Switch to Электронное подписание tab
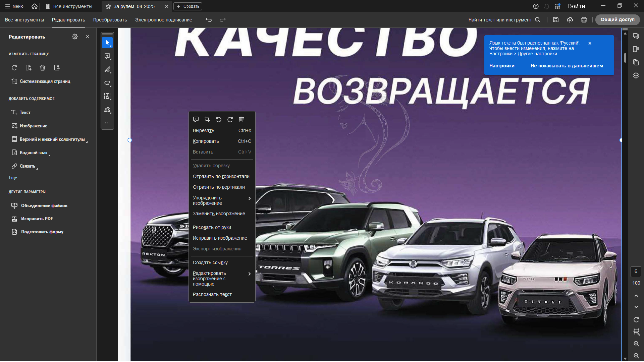 point(164,20)
